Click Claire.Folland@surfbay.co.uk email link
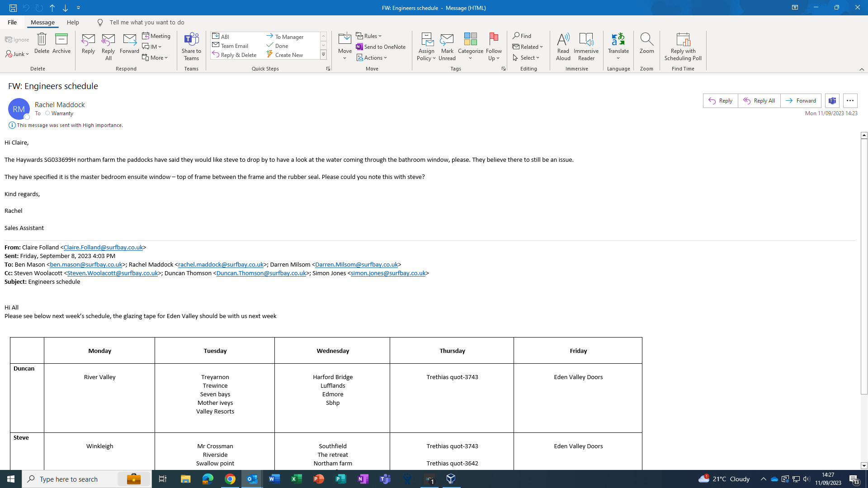The width and height of the screenshot is (868, 488). [x=103, y=247]
